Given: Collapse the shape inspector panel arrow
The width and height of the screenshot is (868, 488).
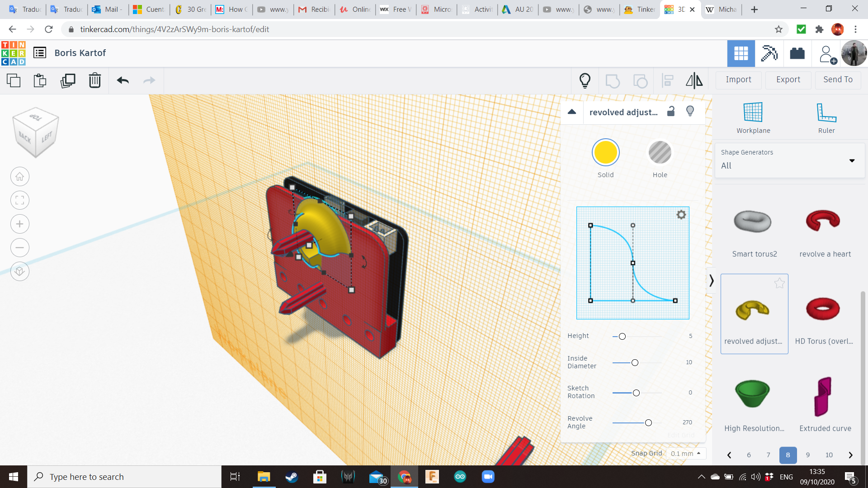Looking at the screenshot, I should click(x=572, y=112).
